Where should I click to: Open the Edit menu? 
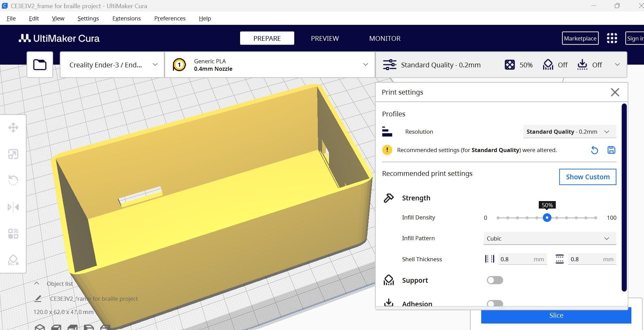pos(34,18)
